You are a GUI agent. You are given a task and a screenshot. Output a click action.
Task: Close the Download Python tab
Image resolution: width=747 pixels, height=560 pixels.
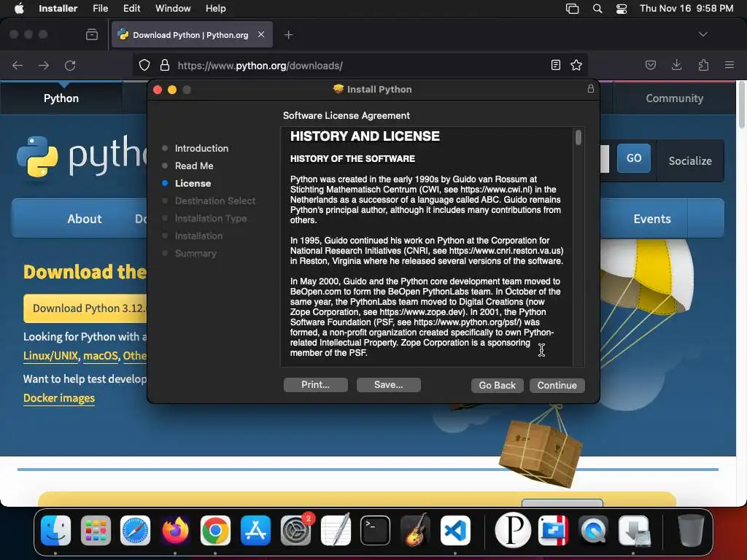click(x=261, y=34)
